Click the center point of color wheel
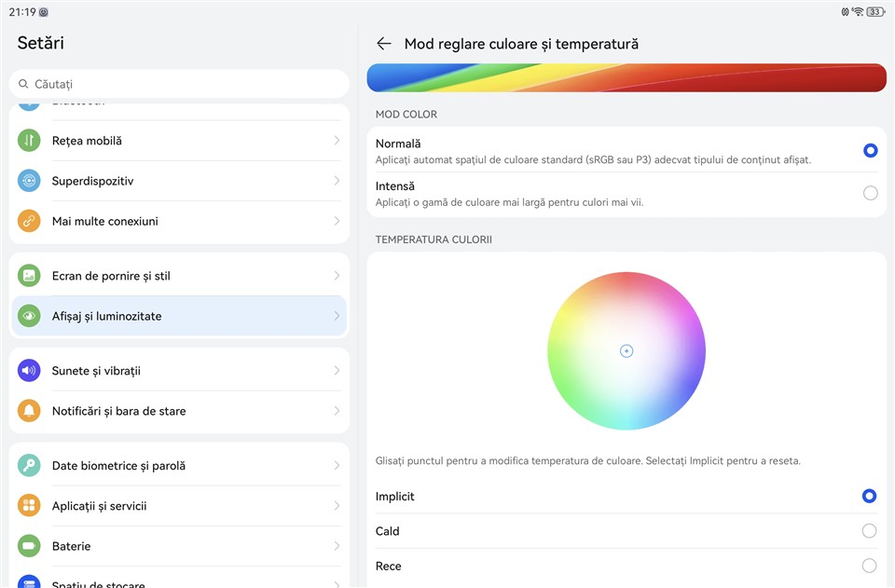 click(x=626, y=351)
